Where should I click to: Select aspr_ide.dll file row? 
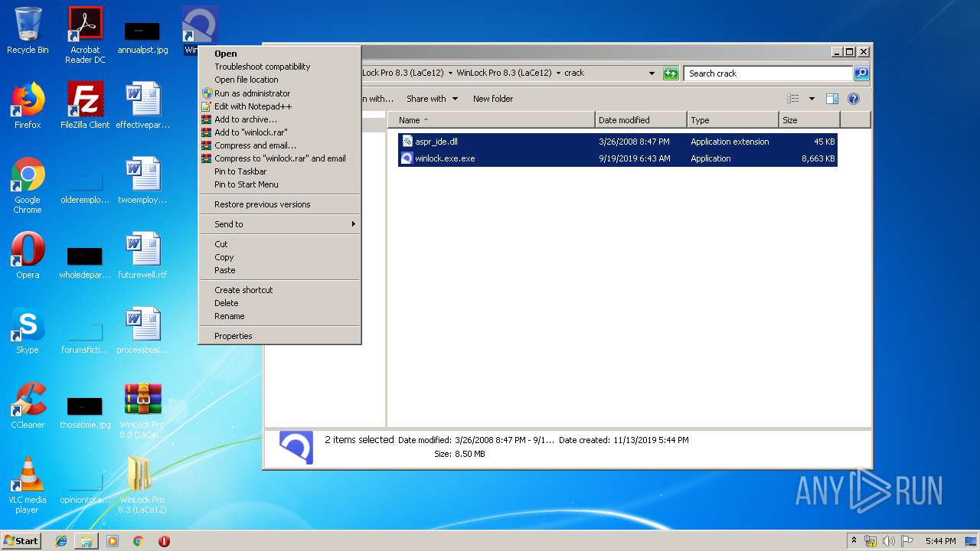tap(618, 142)
